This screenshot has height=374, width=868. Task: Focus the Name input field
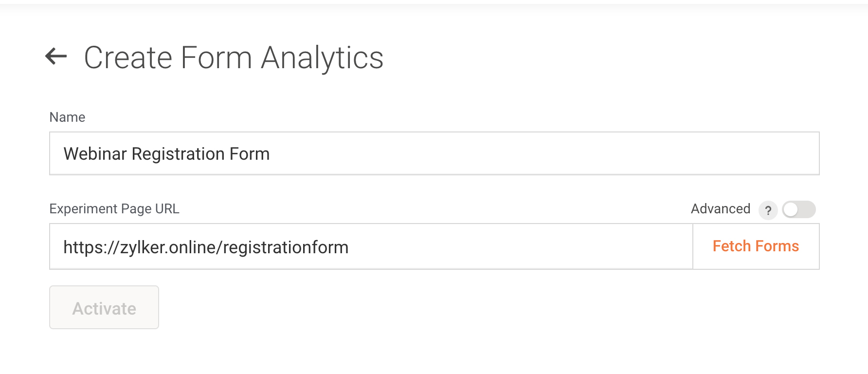click(434, 153)
